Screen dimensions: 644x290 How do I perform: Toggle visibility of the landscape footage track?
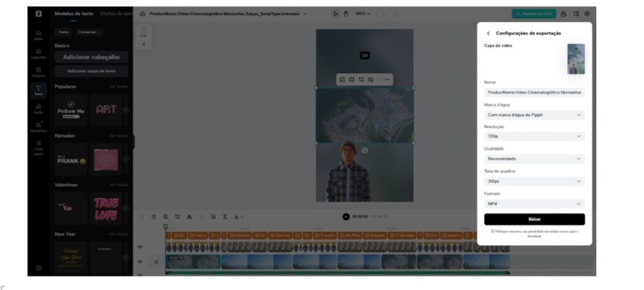tap(140, 262)
